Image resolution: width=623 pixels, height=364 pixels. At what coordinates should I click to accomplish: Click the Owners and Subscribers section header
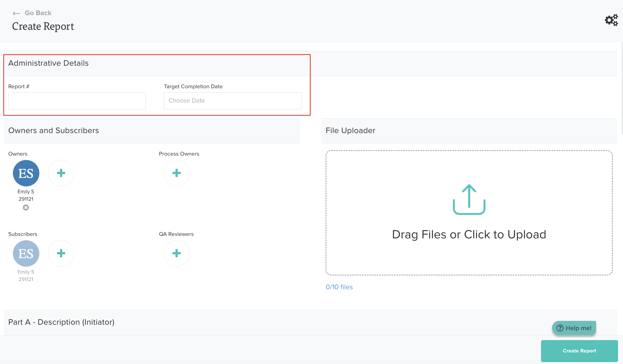[54, 130]
